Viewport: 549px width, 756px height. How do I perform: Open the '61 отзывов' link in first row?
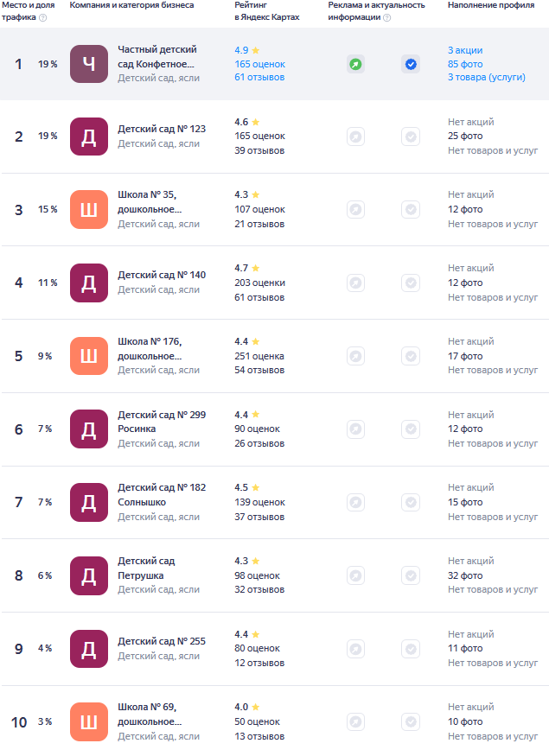pos(259,77)
